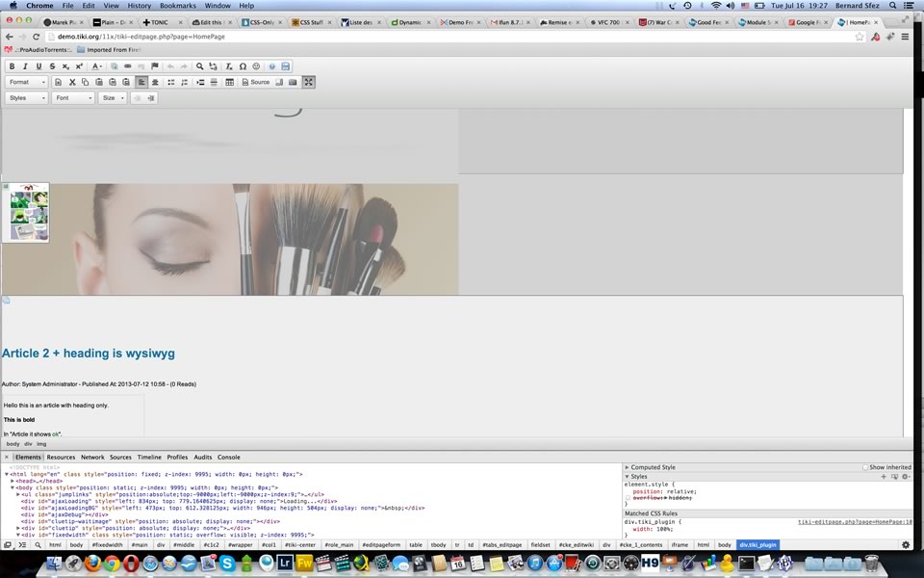This screenshot has height=578, width=924.
Task: Click the center align icon
Action: (155, 82)
